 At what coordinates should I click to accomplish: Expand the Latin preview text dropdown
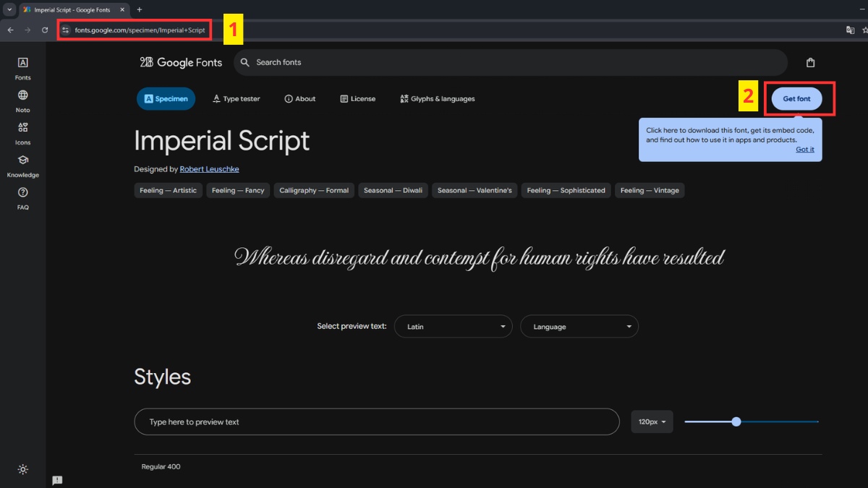[x=454, y=327]
